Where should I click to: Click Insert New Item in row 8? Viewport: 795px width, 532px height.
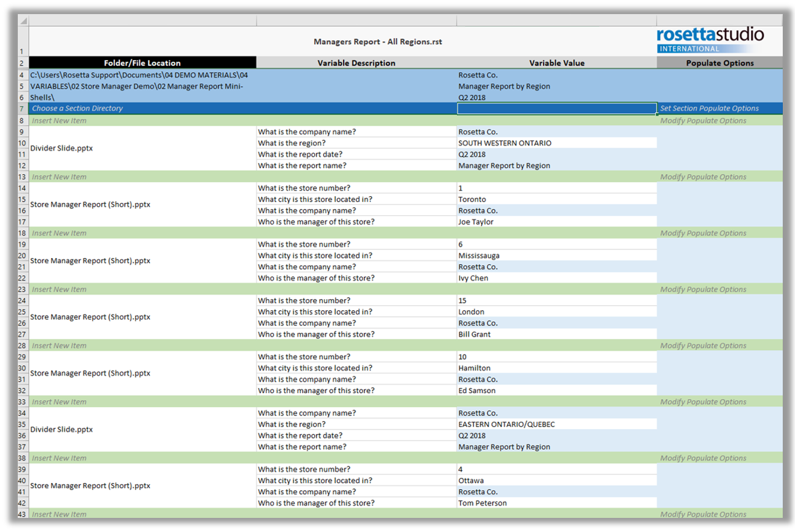59,121
